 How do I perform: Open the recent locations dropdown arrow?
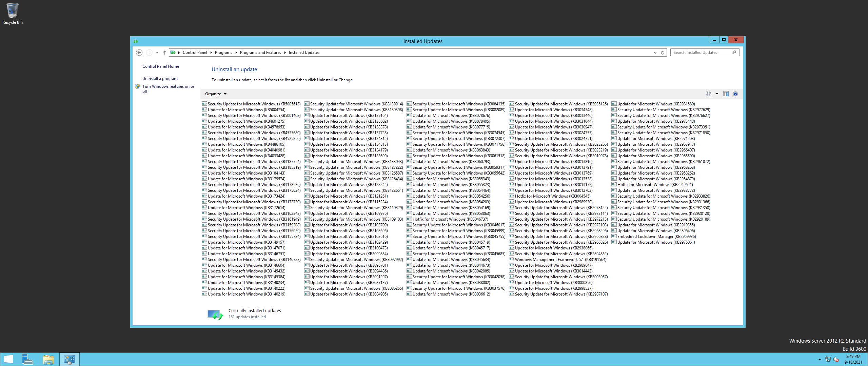pyautogui.click(x=157, y=53)
